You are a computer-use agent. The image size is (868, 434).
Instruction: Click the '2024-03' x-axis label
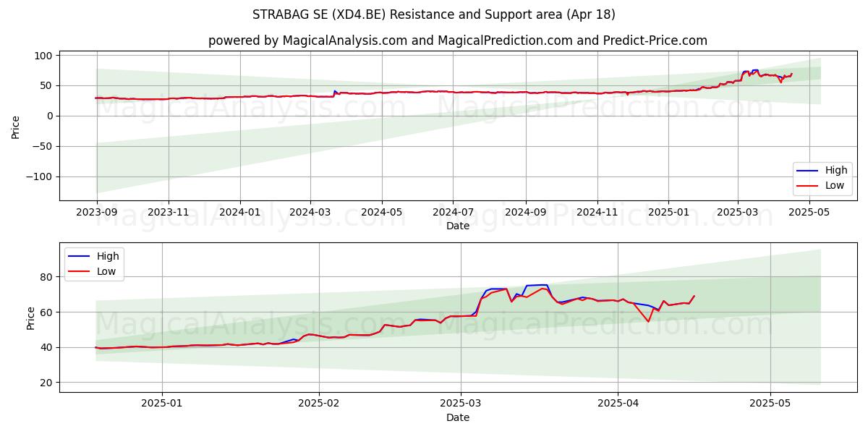point(310,213)
